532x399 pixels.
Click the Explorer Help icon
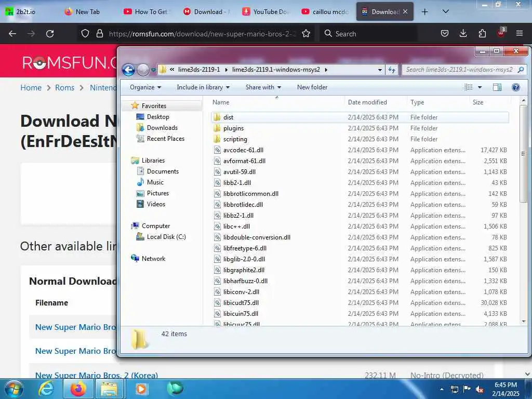click(516, 87)
